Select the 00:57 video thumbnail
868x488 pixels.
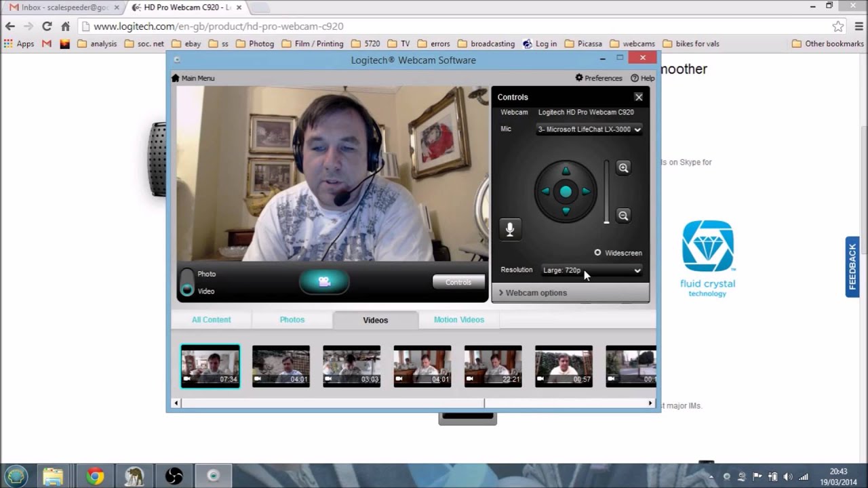tap(564, 366)
